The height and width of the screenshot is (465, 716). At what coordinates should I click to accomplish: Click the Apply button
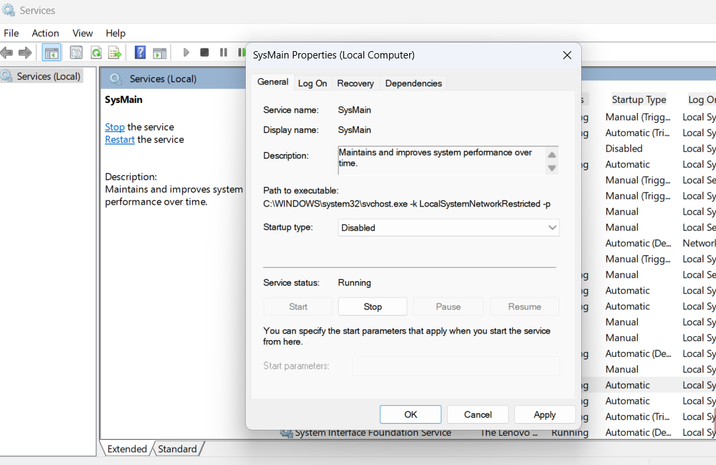click(544, 414)
